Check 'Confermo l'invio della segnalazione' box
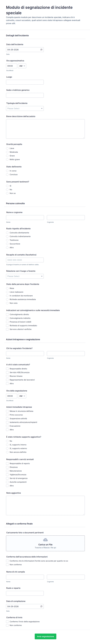Viewport: 90px width, 644px height. pyautogui.click(x=7, y=622)
